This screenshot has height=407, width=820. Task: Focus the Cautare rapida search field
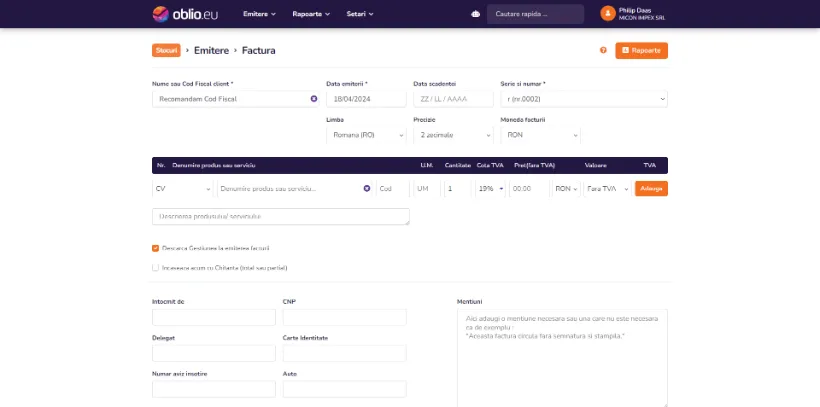[536, 14]
